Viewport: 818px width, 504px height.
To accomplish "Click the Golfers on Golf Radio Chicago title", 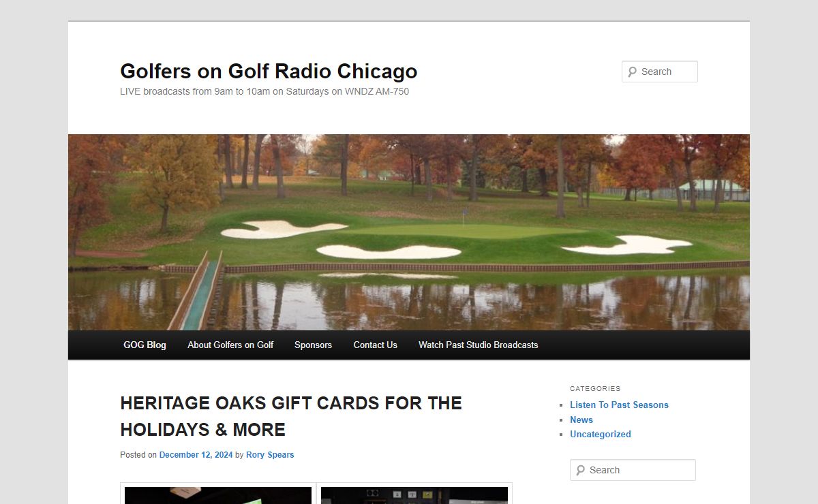I will [269, 71].
